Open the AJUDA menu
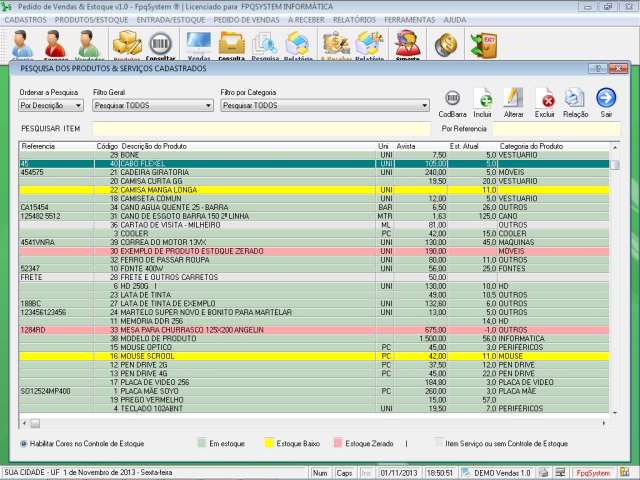640x480 pixels. [455, 20]
